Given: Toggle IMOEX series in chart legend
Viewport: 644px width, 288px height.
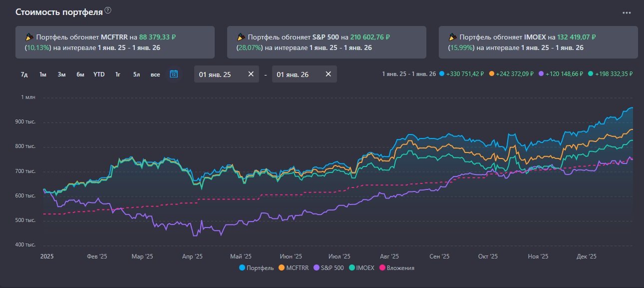Looking at the screenshot, I should 365,267.
